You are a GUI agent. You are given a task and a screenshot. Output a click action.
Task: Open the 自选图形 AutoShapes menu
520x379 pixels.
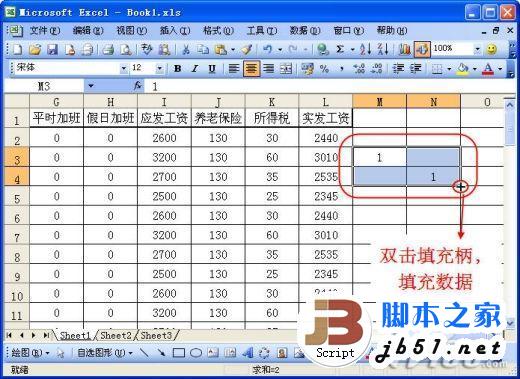click(105, 353)
